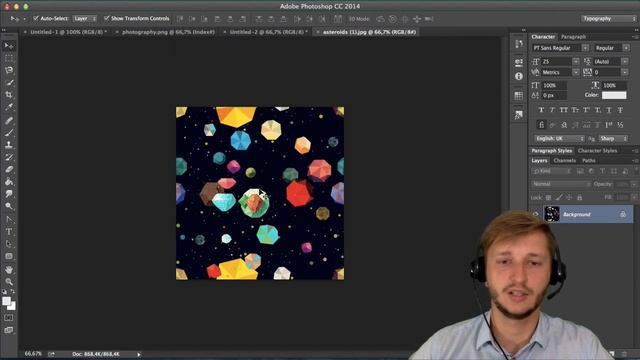Screen dimensions: 640x360
Task: Toggle Quick Mask mode icon
Action: pyautogui.click(x=9, y=318)
